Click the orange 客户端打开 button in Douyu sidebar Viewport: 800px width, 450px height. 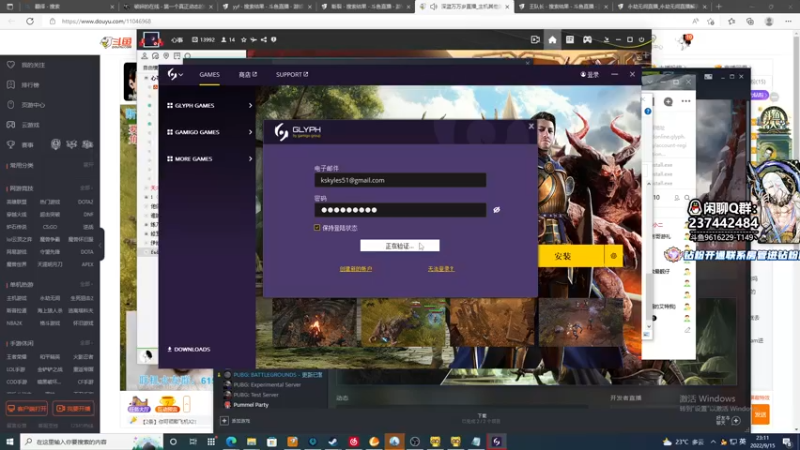click(27, 409)
